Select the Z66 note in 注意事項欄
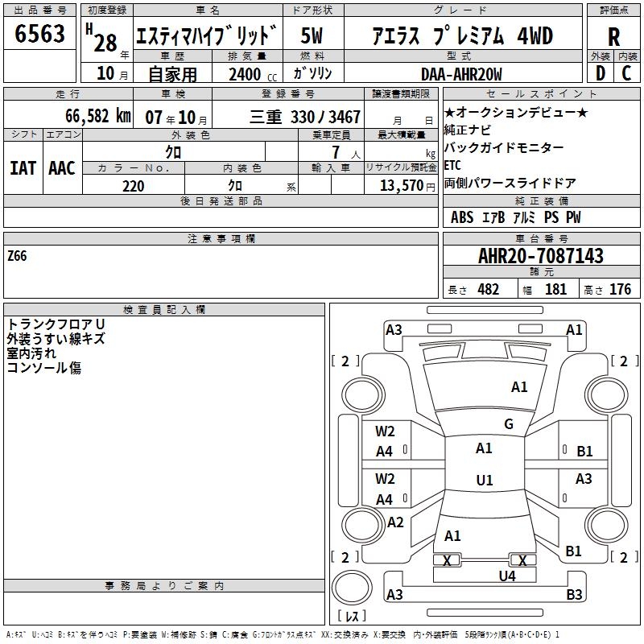This screenshot has width=644, height=644. coord(17,257)
